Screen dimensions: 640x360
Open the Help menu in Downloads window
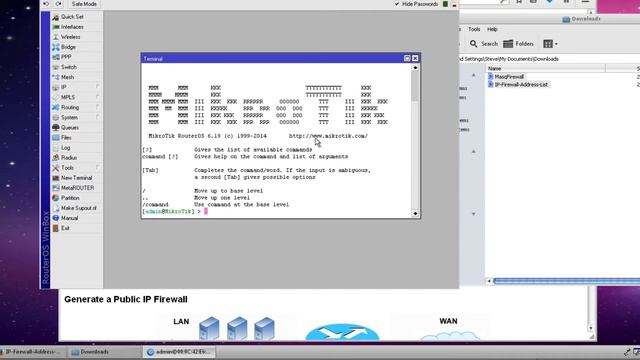[x=492, y=29]
